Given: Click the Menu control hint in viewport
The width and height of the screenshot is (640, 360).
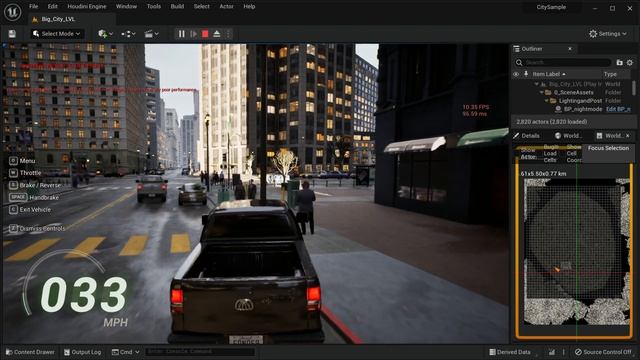Looking at the screenshot, I should (x=22, y=161).
